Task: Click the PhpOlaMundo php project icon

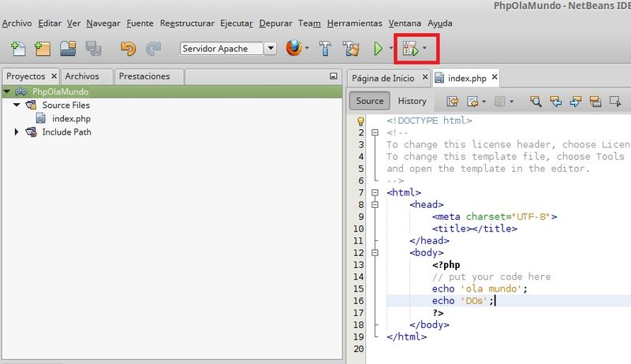Action: pyautogui.click(x=21, y=91)
